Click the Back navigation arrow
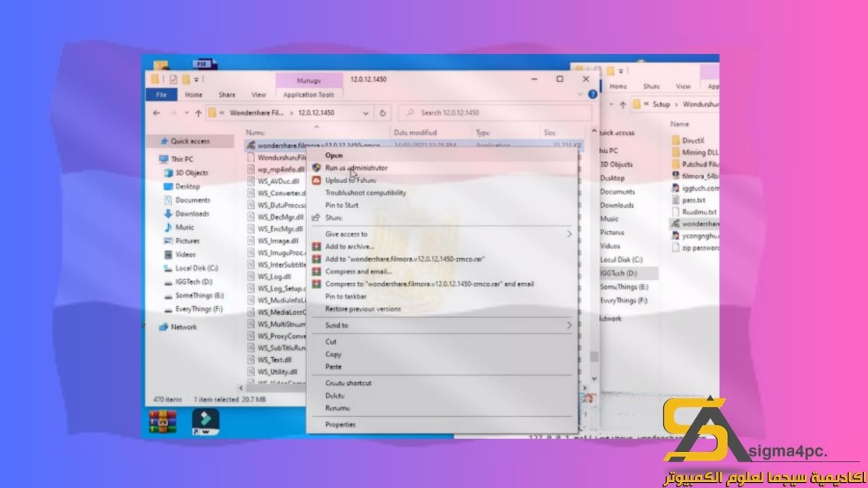 coord(157,113)
